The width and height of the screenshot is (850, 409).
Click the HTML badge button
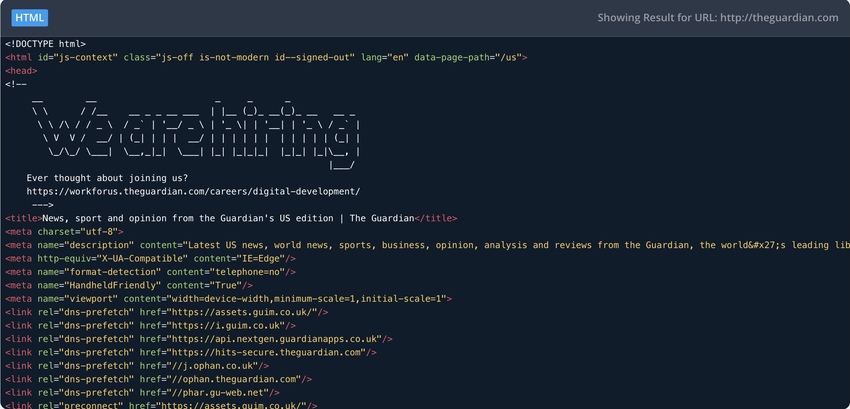click(30, 18)
